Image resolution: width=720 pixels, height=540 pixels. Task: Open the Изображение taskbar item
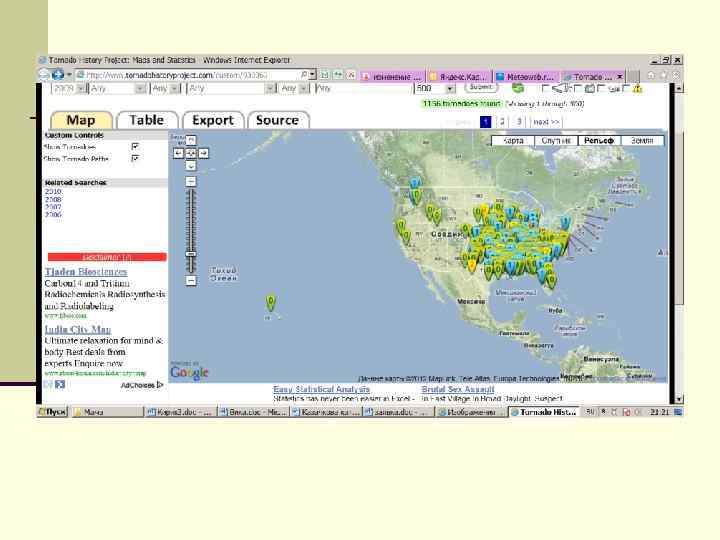[470, 412]
